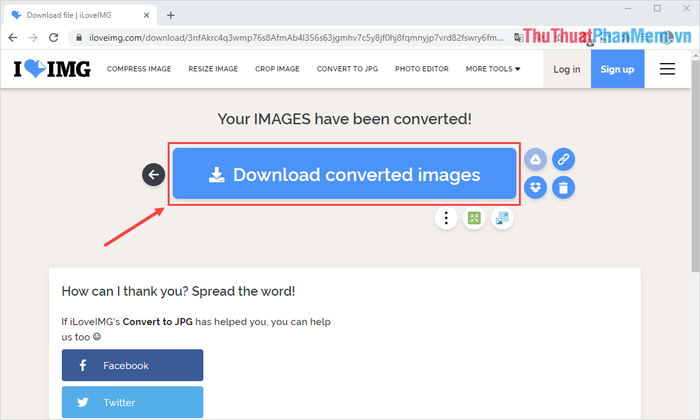Share on Facebook button
700x420 pixels.
pyautogui.click(x=132, y=366)
